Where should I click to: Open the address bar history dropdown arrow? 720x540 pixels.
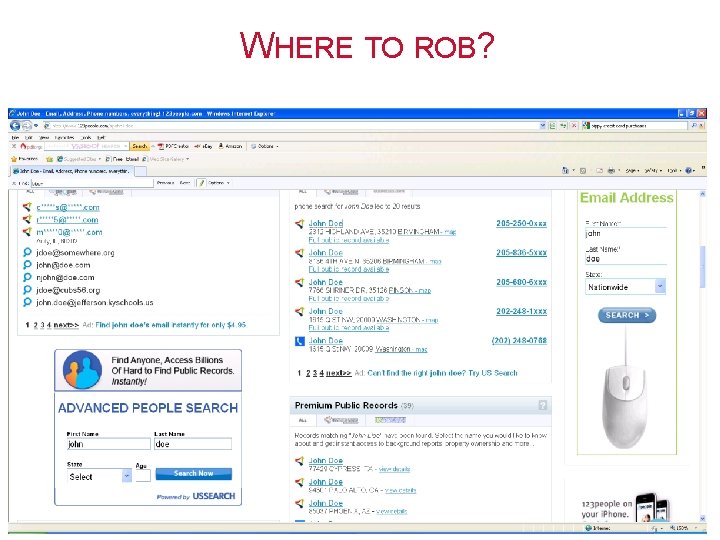click(542, 125)
